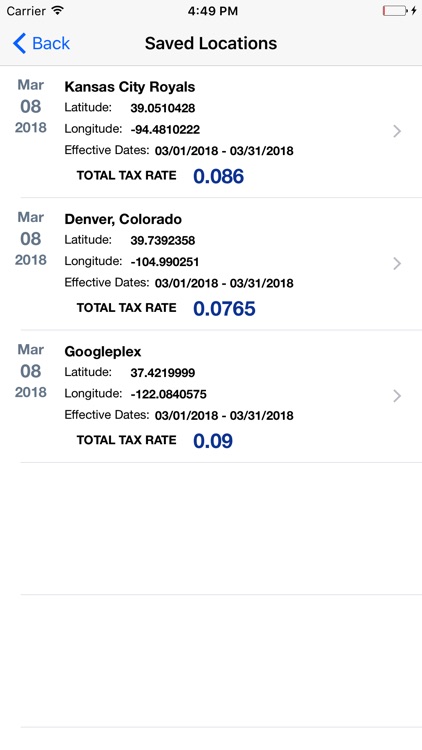Go back using the Back button

(x=41, y=44)
